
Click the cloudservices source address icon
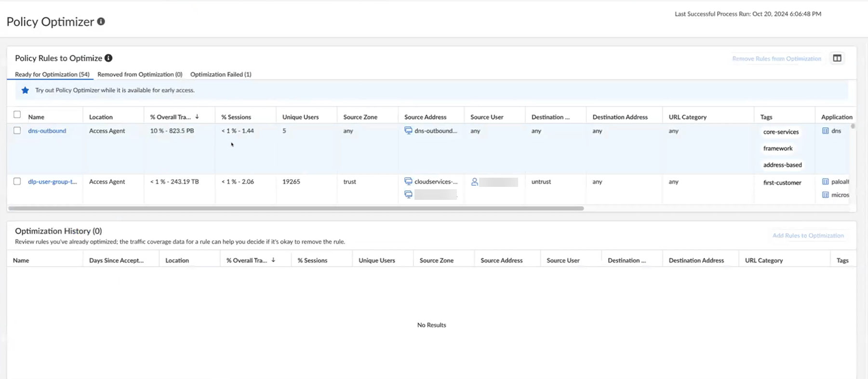pos(408,182)
